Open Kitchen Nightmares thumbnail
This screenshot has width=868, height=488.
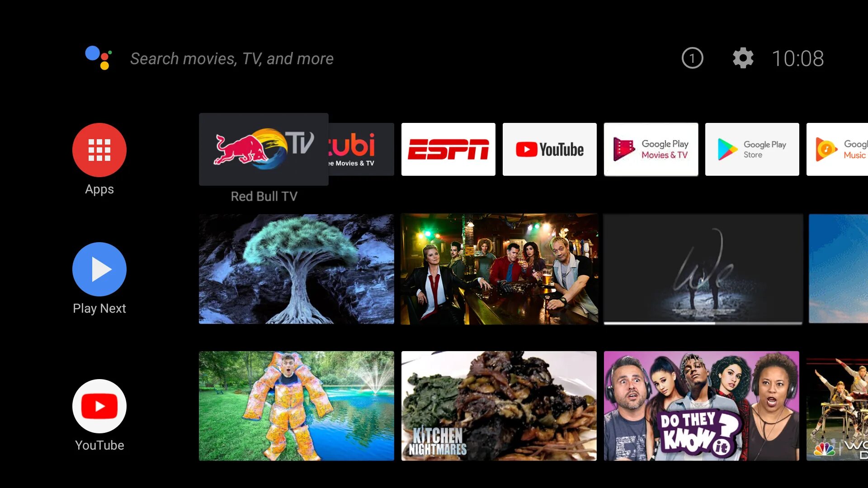click(x=499, y=406)
